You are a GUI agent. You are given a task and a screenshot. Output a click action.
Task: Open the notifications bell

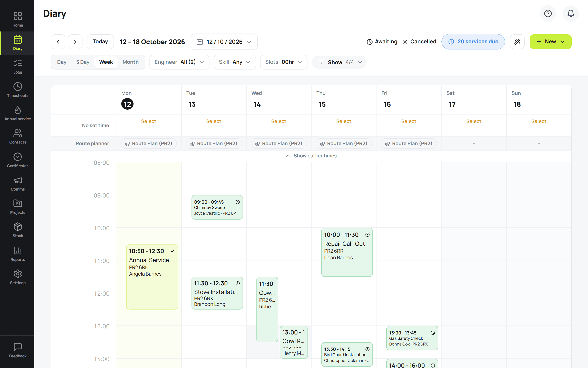(570, 13)
